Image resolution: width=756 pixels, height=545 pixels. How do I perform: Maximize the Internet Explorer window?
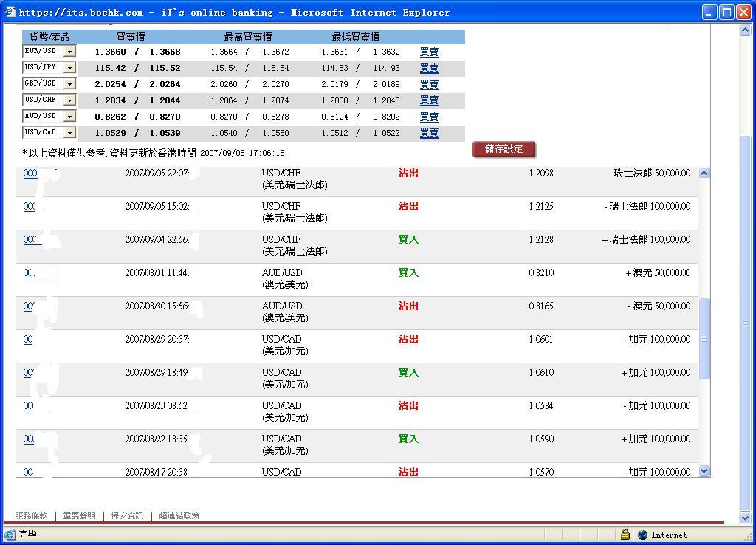click(x=726, y=12)
